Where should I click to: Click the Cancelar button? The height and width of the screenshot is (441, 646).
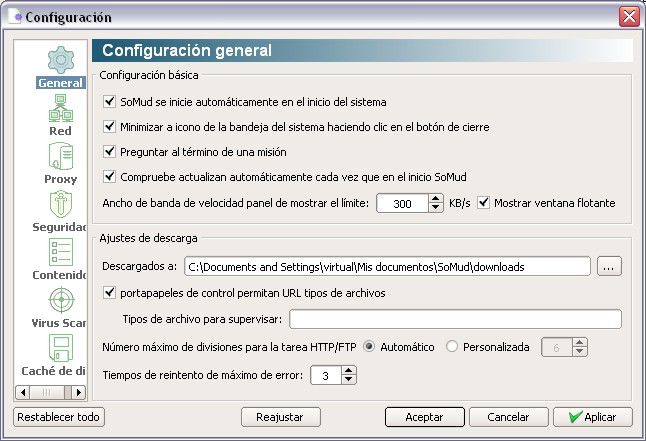point(509,417)
